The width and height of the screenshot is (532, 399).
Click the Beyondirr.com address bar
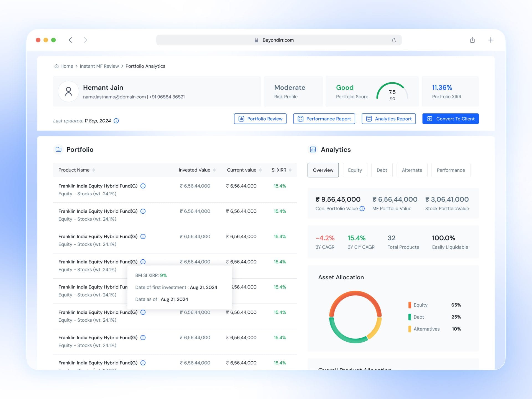pyautogui.click(x=279, y=40)
